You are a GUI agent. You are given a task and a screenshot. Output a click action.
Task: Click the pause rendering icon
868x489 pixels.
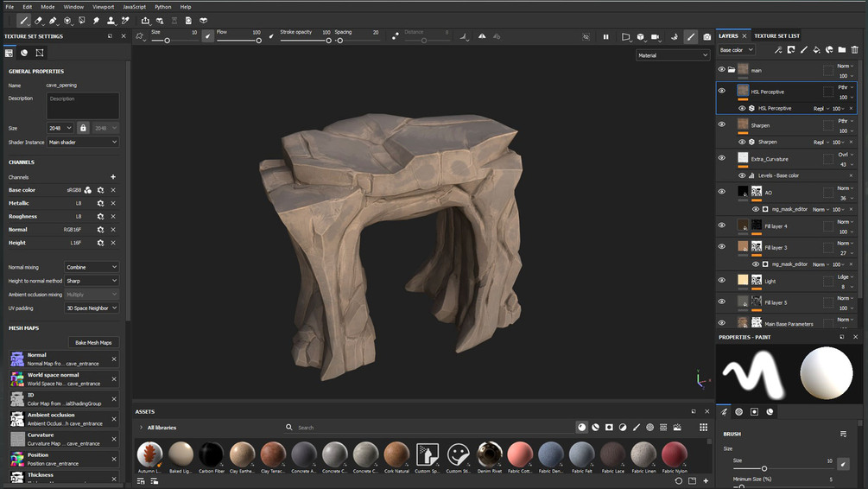tap(605, 37)
